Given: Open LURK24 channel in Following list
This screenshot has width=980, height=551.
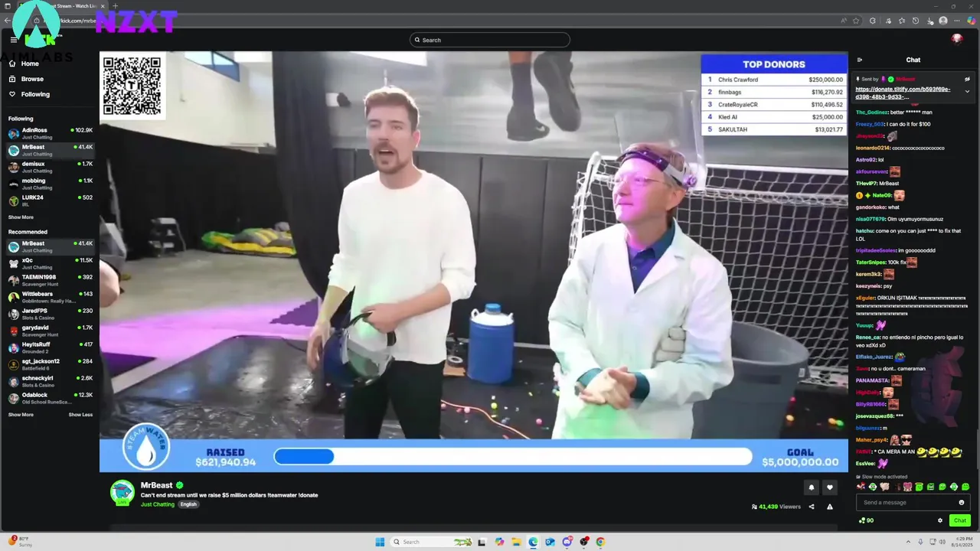Looking at the screenshot, I should [x=50, y=201].
